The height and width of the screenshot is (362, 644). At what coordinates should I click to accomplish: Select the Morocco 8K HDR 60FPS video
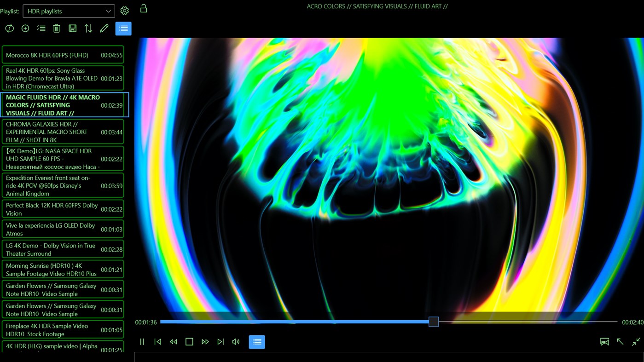pos(63,55)
